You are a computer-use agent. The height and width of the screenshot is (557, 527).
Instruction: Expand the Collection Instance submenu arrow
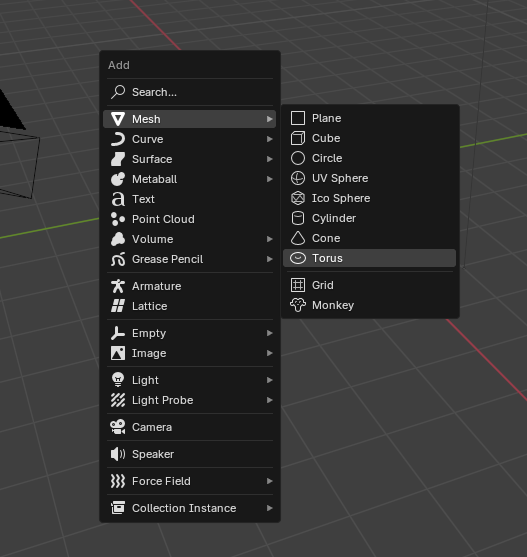270,508
